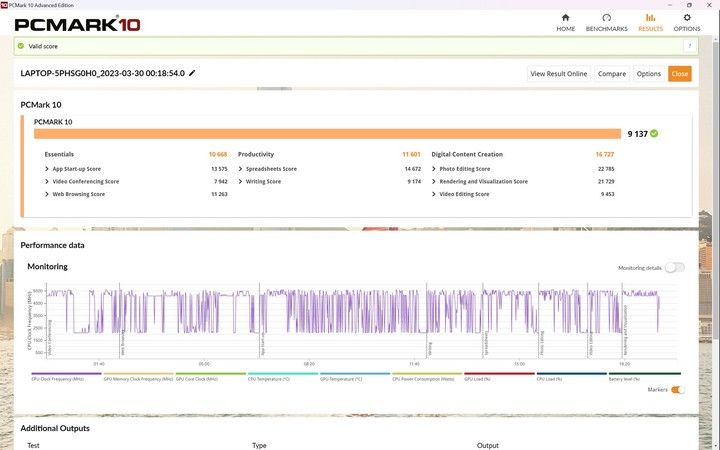Toggle GPU Core Clock legend swatch

click(211, 374)
